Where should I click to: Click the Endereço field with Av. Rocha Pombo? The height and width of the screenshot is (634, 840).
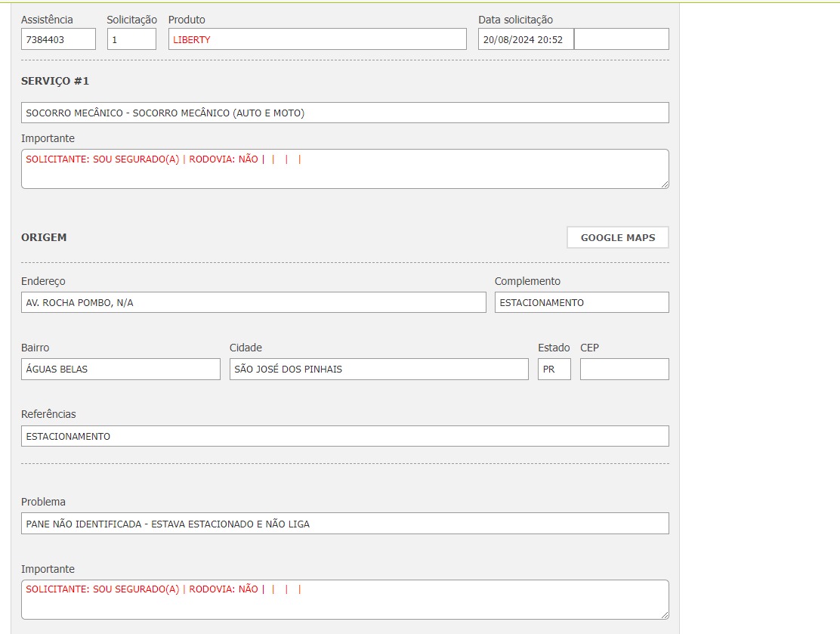(x=253, y=302)
